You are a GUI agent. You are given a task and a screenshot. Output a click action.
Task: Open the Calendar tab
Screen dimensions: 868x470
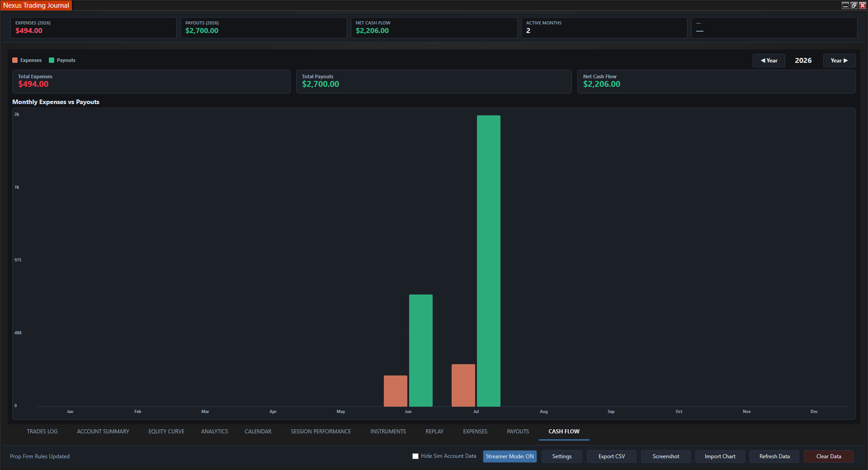click(x=258, y=432)
